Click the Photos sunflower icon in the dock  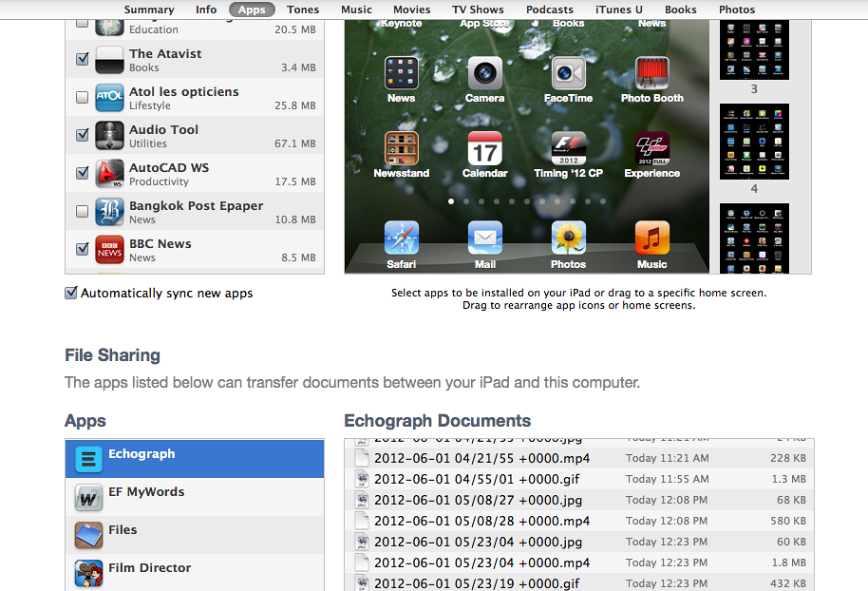tap(569, 238)
